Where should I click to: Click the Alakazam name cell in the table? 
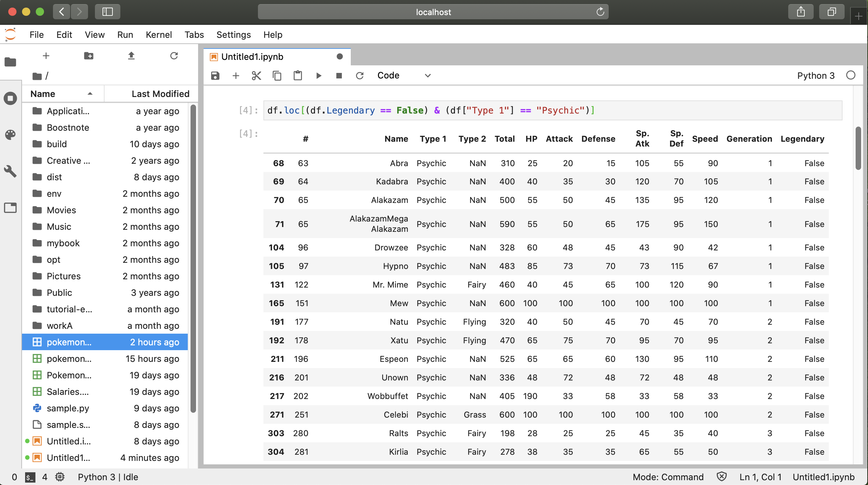coord(389,200)
